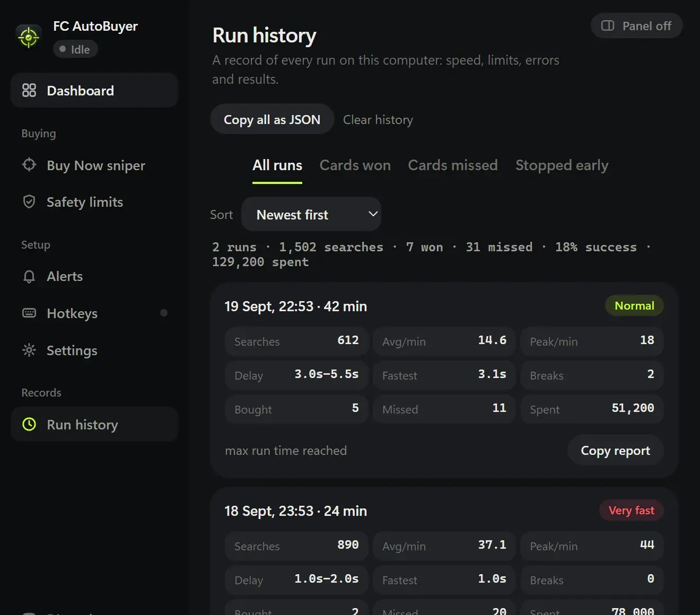Open the Cards missed tab
Screen dimensions: 700x615
click(453, 165)
